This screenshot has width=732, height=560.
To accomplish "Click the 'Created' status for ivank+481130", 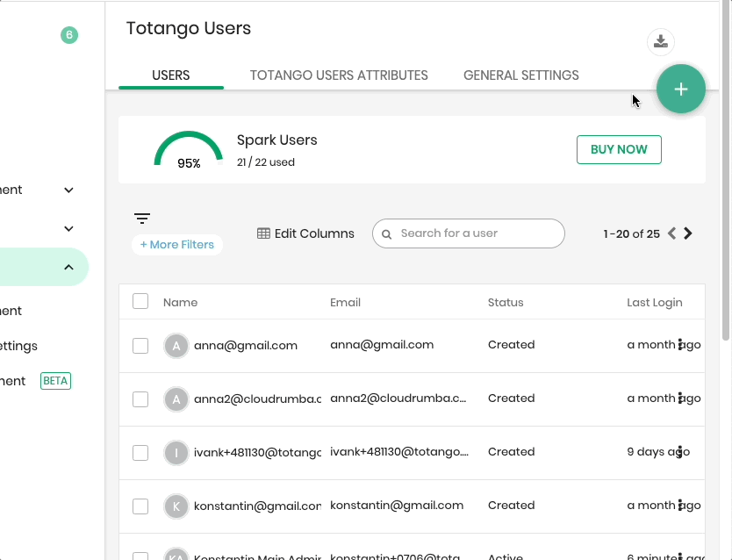I will (511, 452).
